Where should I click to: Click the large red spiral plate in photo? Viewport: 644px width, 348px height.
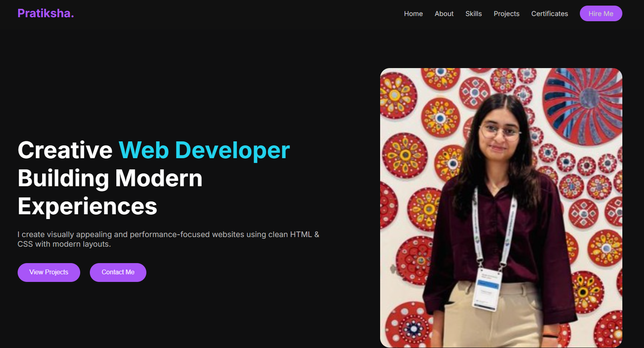coord(581,104)
